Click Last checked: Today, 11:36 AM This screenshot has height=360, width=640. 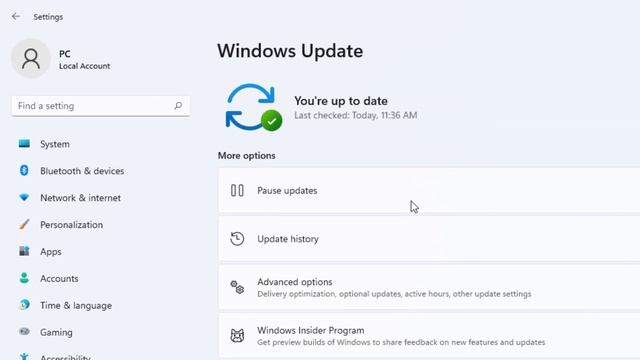[x=356, y=116]
